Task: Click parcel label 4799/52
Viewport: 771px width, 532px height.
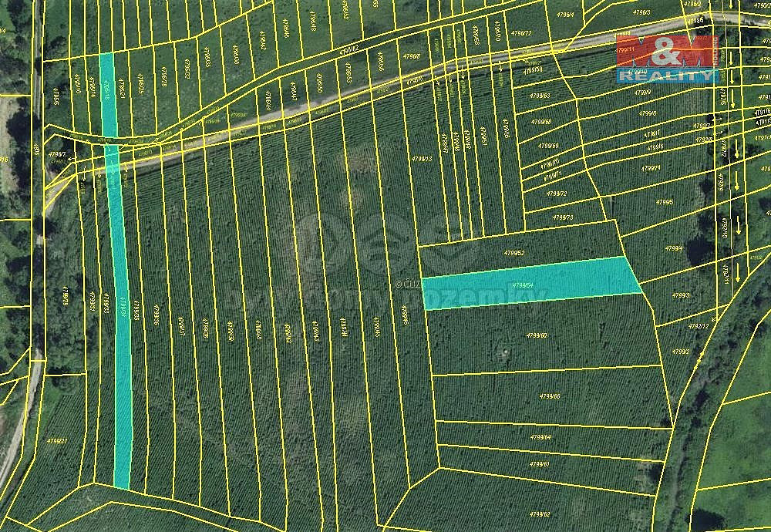Action: 514,253
